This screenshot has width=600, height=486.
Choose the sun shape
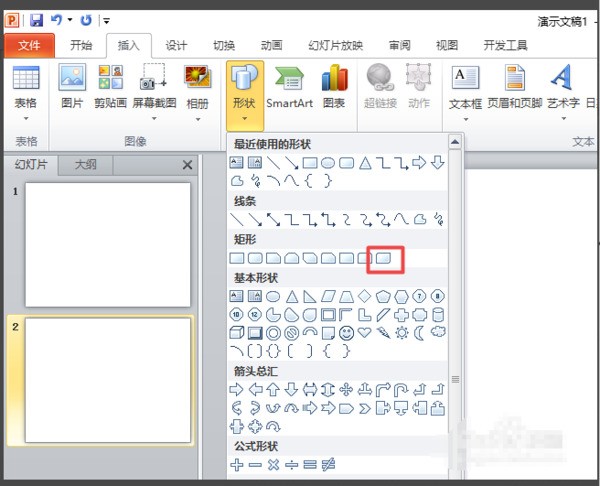click(401, 333)
